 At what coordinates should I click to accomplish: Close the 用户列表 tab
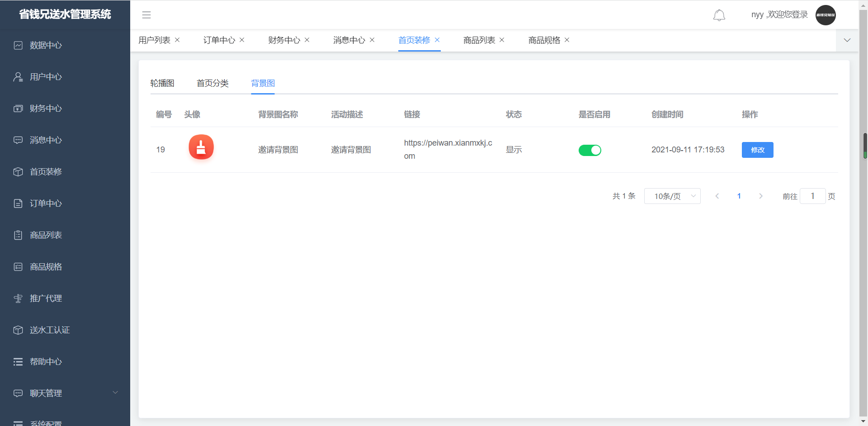coord(177,40)
